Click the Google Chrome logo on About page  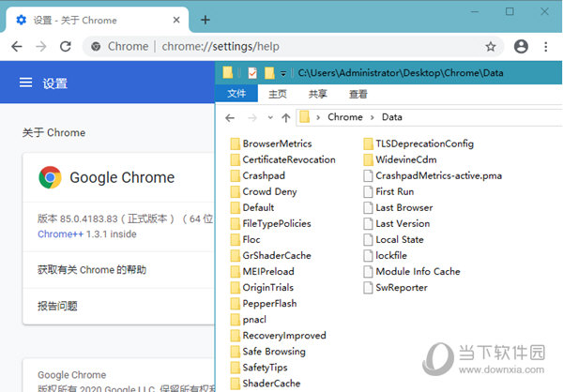(50, 177)
